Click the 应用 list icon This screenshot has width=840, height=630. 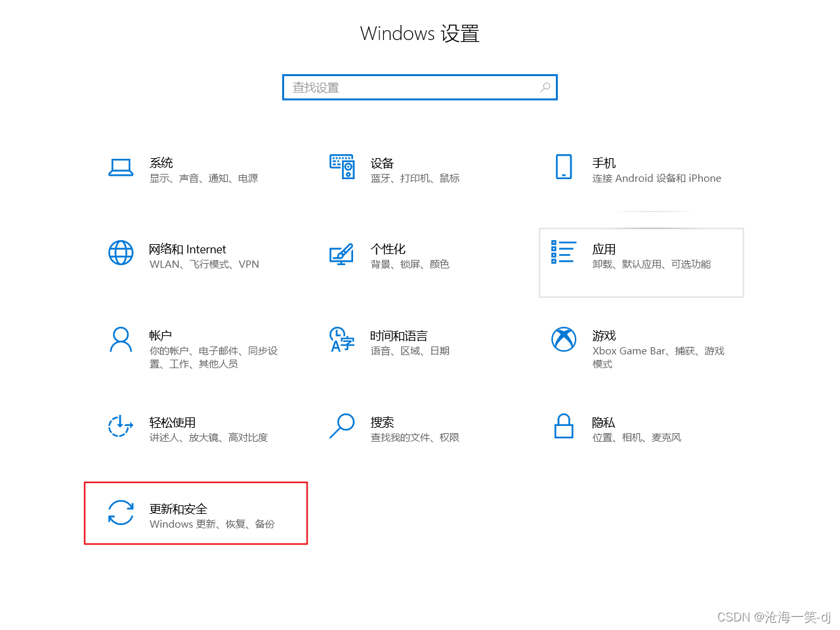[563, 252]
